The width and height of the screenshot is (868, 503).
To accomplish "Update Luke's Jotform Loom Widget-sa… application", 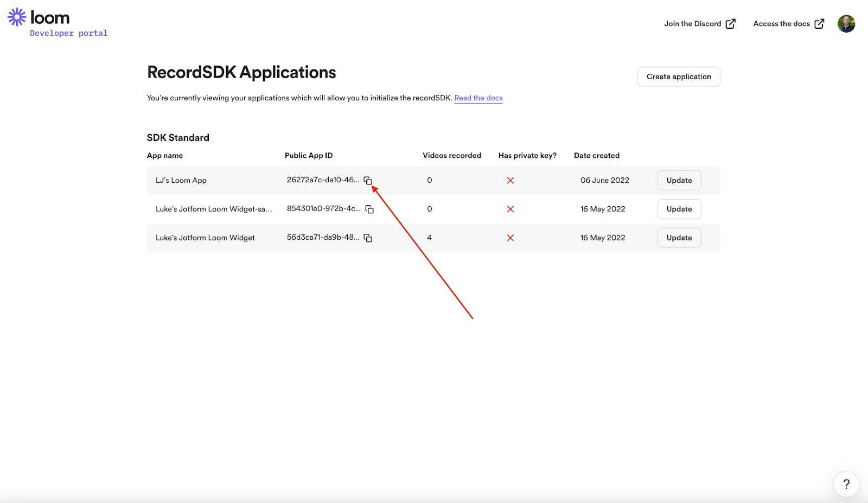I will (679, 209).
